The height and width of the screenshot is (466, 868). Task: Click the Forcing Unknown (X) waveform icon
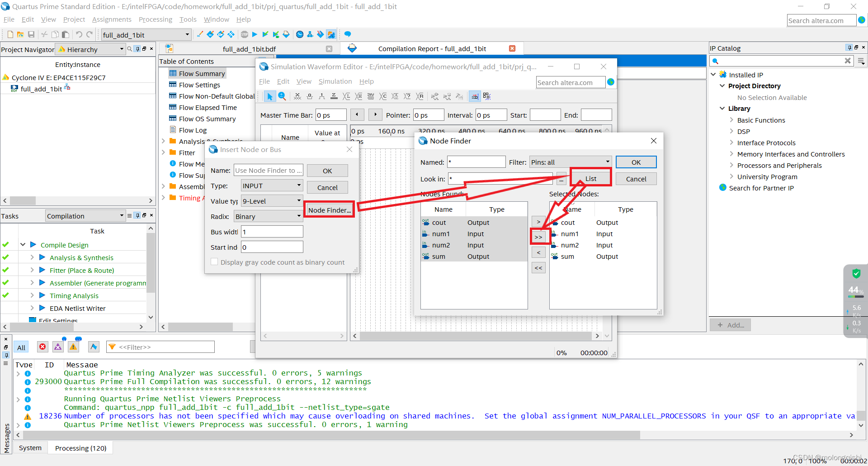click(x=297, y=96)
